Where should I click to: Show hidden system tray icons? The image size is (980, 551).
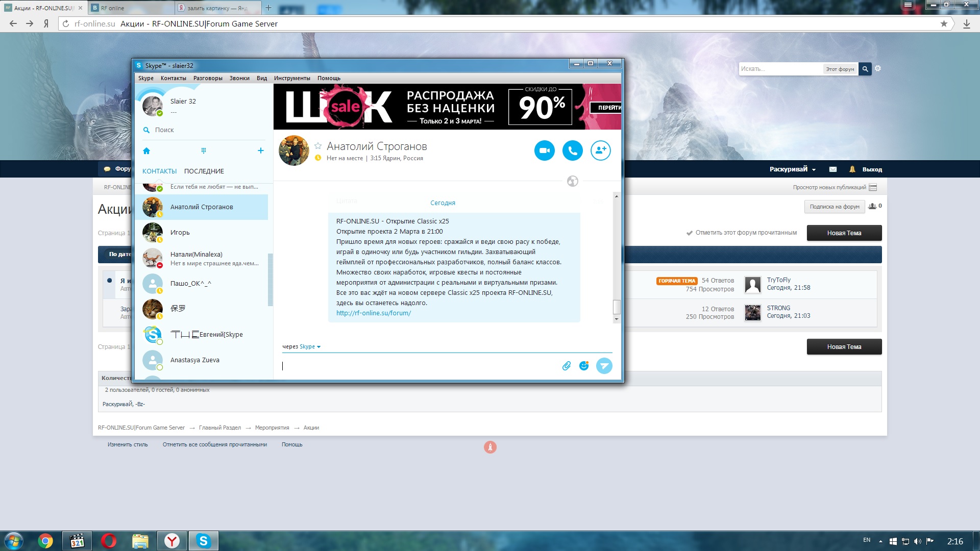click(880, 541)
